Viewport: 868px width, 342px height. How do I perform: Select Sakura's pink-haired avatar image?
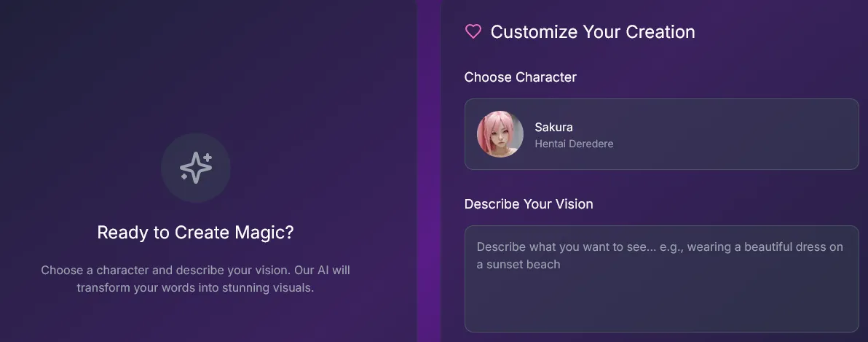(500, 134)
